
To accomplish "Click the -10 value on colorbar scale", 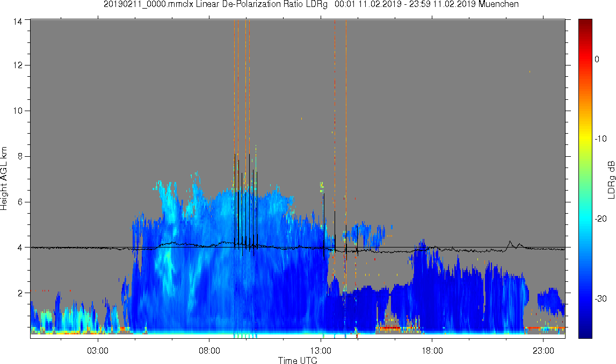I will 600,139.
